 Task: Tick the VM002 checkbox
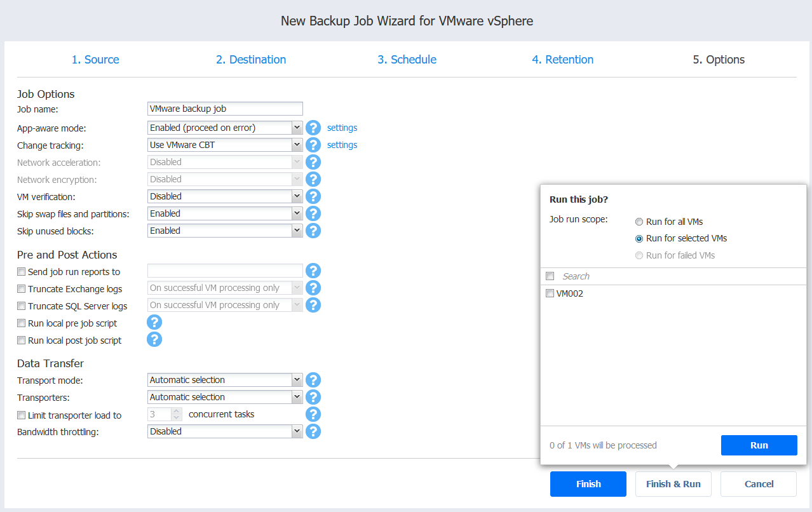pyautogui.click(x=550, y=293)
